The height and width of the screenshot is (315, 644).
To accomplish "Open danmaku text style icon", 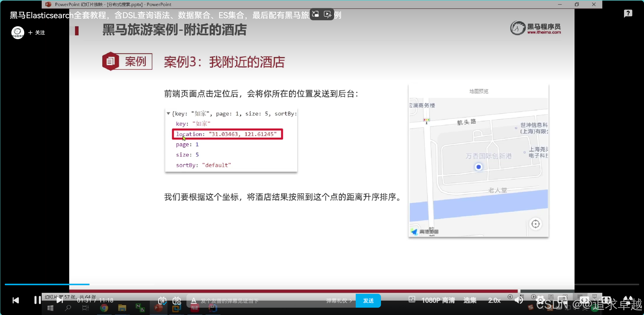I will [x=194, y=301].
